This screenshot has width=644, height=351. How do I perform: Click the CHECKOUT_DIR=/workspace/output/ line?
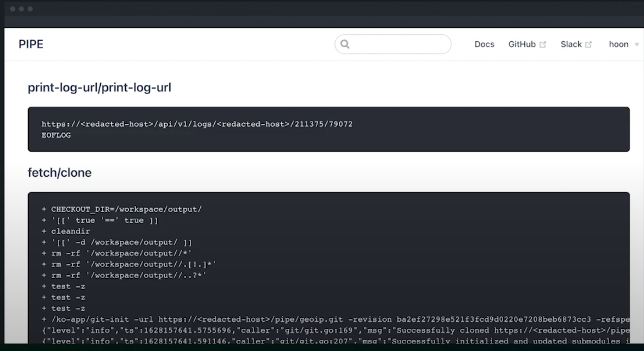click(122, 209)
